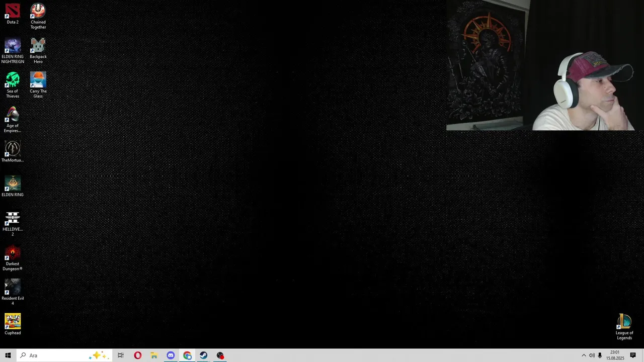
Task: Open File Explorer from the taskbar
Action: click(154, 355)
